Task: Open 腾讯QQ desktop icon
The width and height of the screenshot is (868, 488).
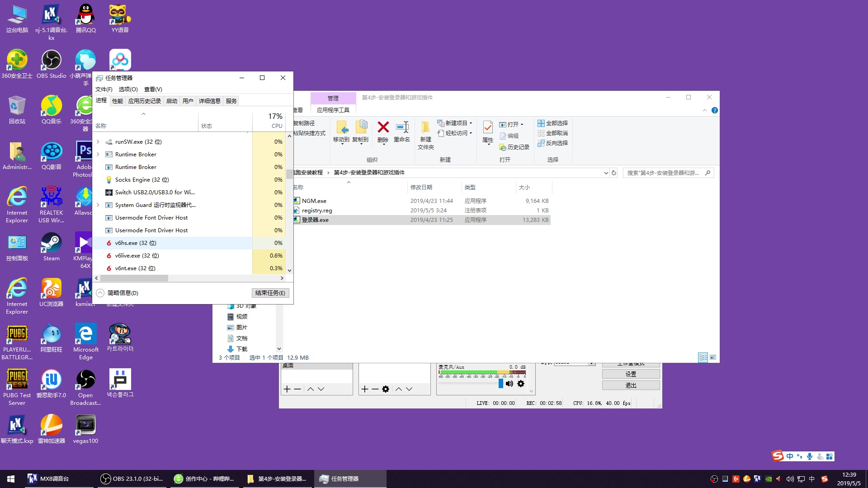Action: point(85,19)
